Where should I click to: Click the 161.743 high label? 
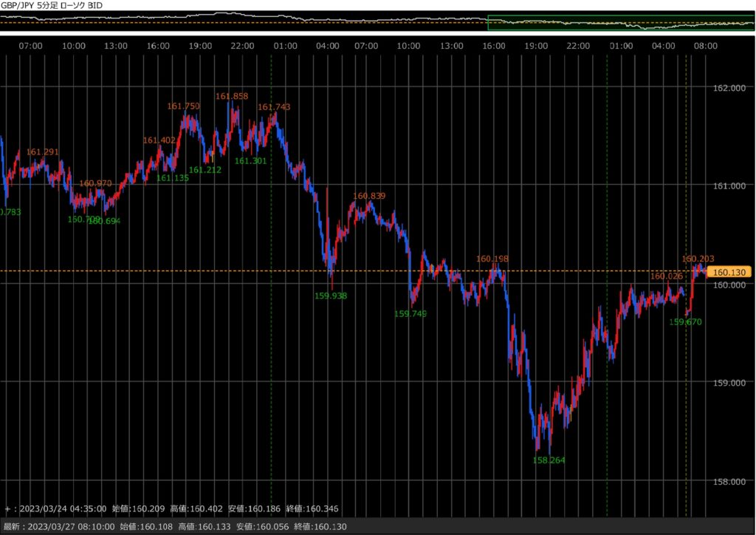pos(274,107)
